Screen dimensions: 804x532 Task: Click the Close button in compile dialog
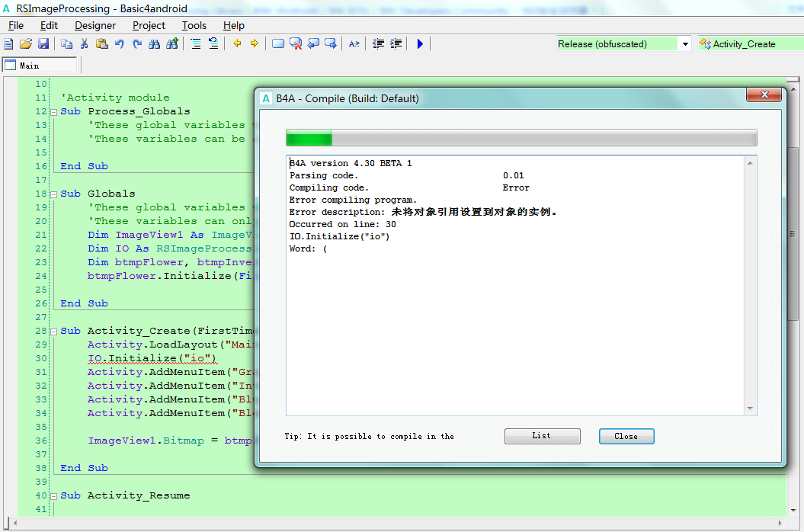click(x=626, y=436)
